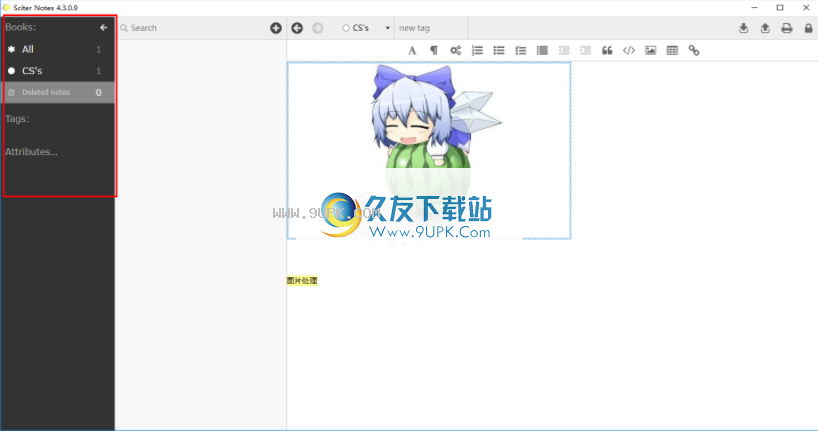Viewport: 818px width, 431px height.
Task: Add a new note with the plus button
Action: click(276, 28)
